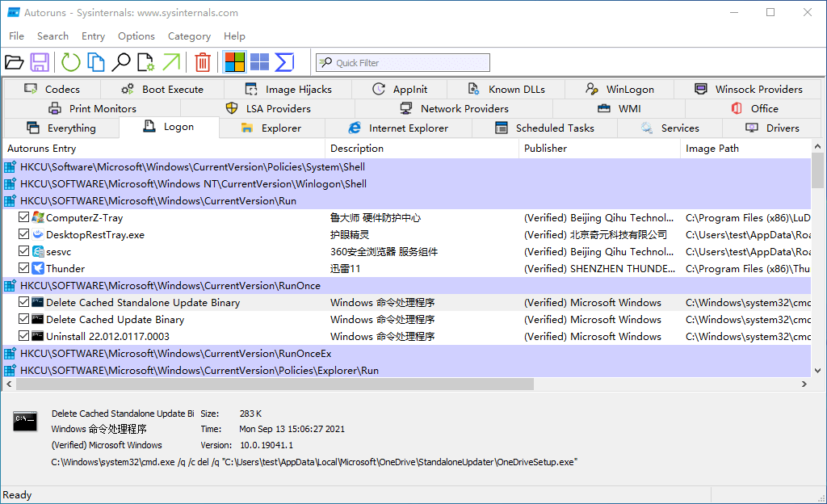The height and width of the screenshot is (504, 827).
Task: Open the Boot Execute tab
Action: pyautogui.click(x=162, y=89)
